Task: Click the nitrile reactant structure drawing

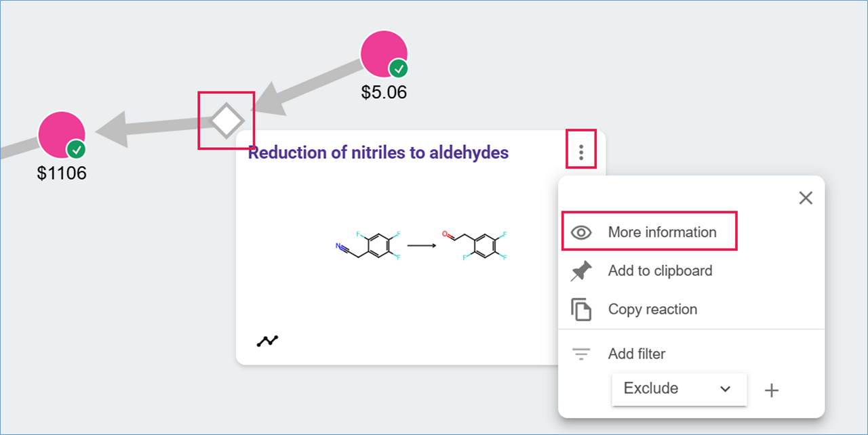Action: click(368, 245)
